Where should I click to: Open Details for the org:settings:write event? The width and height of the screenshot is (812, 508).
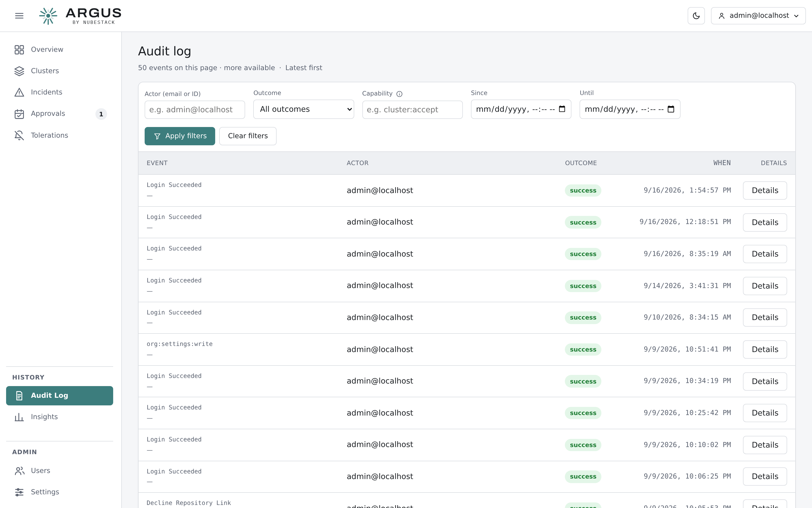tap(765, 350)
